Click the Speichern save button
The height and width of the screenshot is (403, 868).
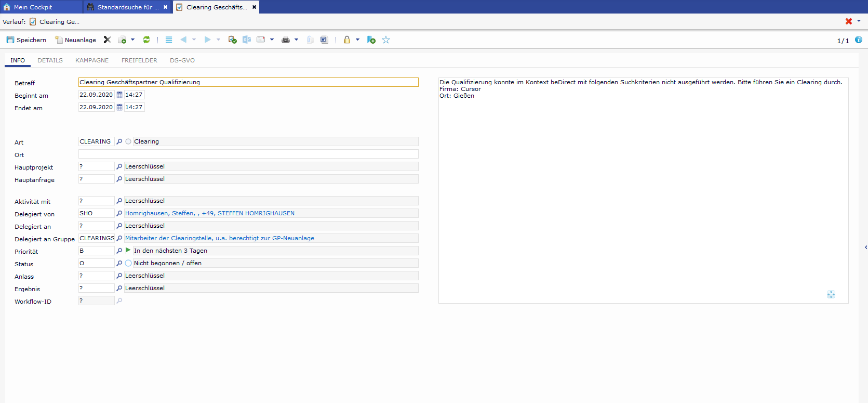[26, 40]
